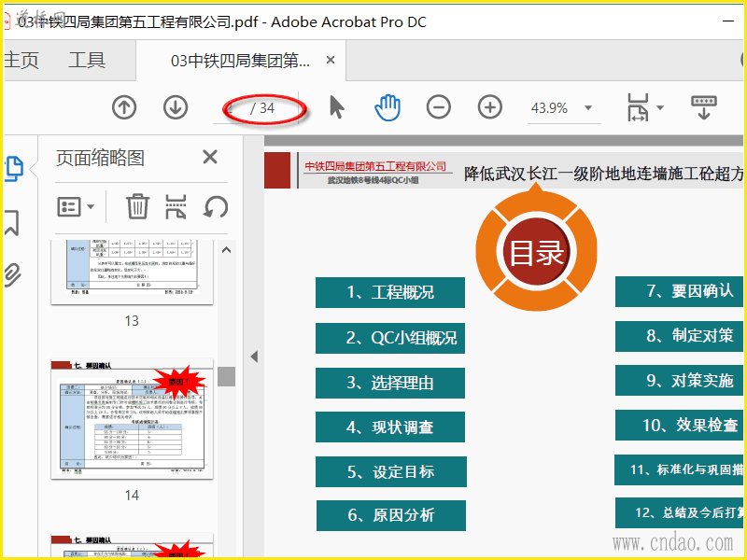Image resolution: width=747 pixels, height=560 pixels.
Task: Select the 03中铁四局集团第... document tab
Action: click(x=240, y=61)
